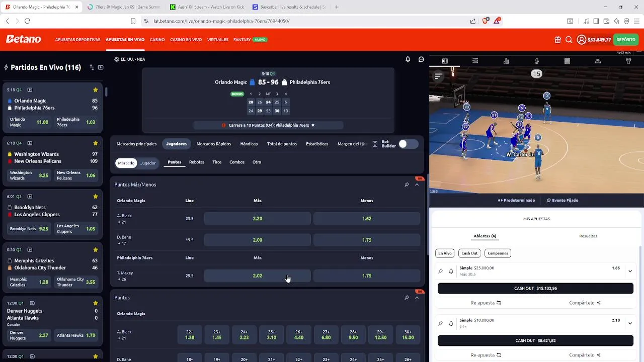
Task: Switch to Mercados Rápidos tab
Action: 213,144
